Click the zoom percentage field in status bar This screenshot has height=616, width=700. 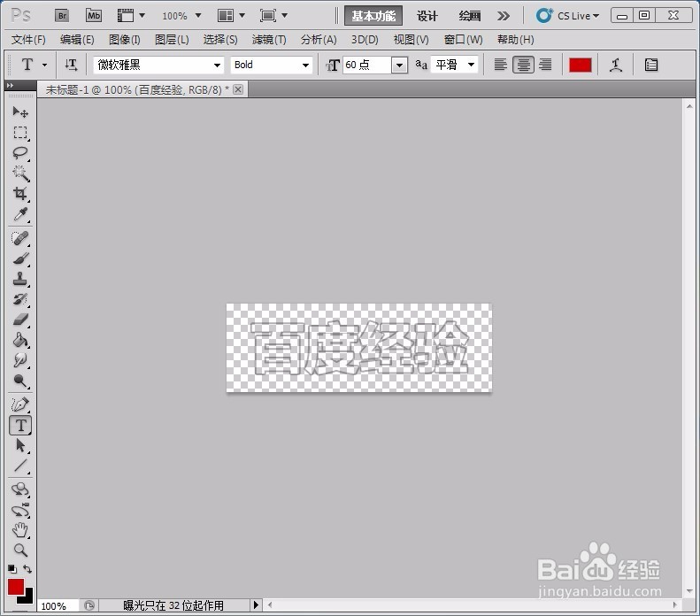click(58, 605)
